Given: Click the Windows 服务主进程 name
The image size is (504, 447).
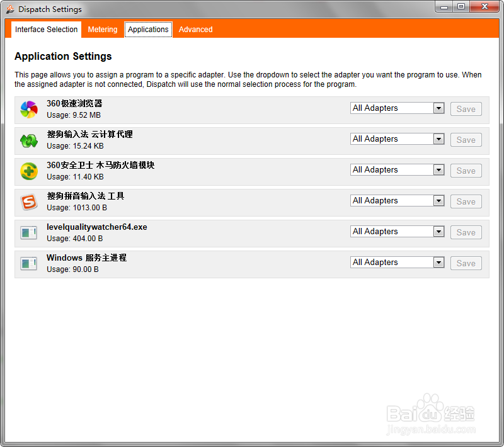Looking at the screenshot, I should [87, 257].
